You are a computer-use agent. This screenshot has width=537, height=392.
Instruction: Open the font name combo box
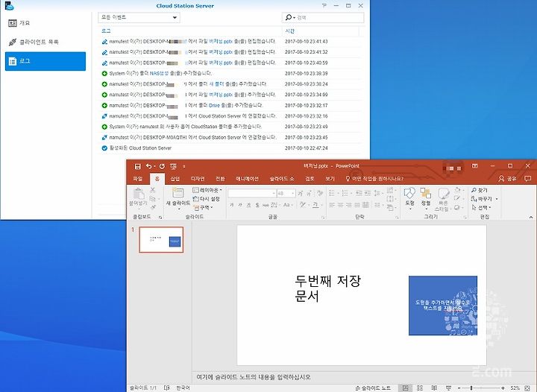[x=252, y=193]
